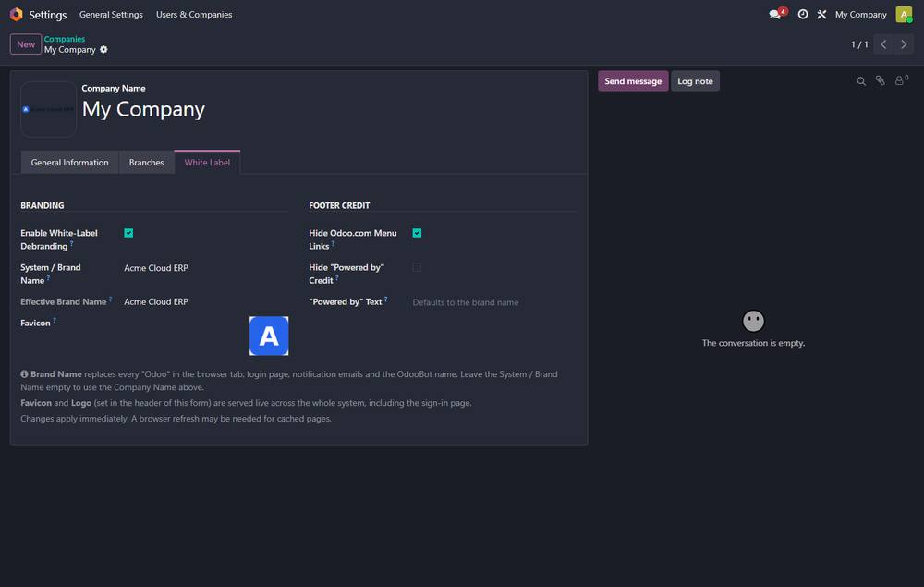Switch to General Information tab
The image size is (924, 587).
[x=69, y=162]
